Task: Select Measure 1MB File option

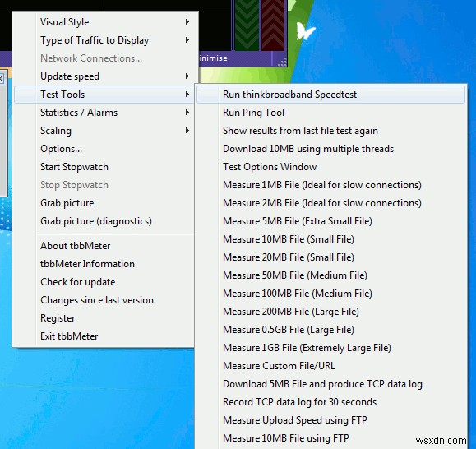Action: [x=330, y=185]
